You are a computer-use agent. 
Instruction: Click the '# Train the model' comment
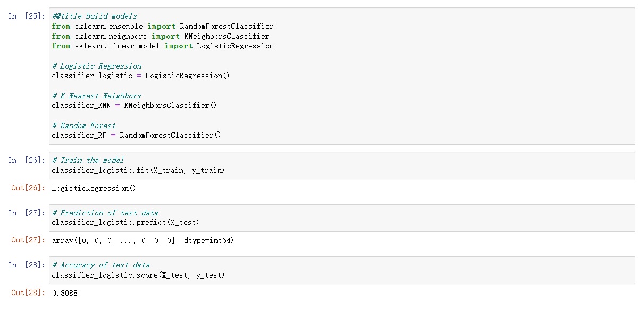click(88, 160)
